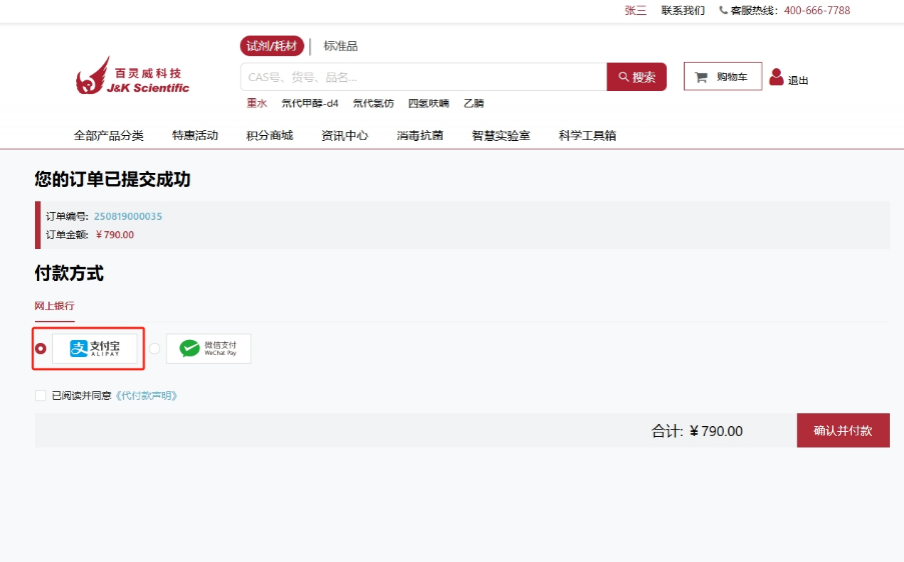Open the 积分商城 menu item
Image resolution: width=904 pixels, height=562 pixels.
(x=270, y=136)
